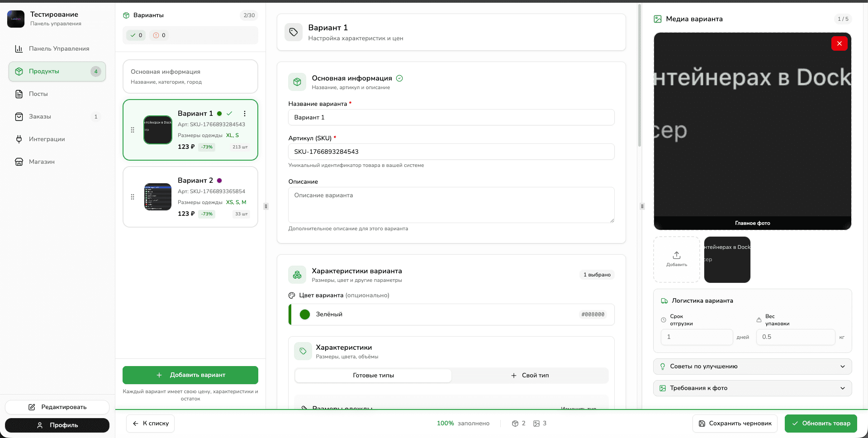Click the green Зелёный color swatch
Image resolution: width=868 pixels, height=438 pixels.
click(305, 314)
